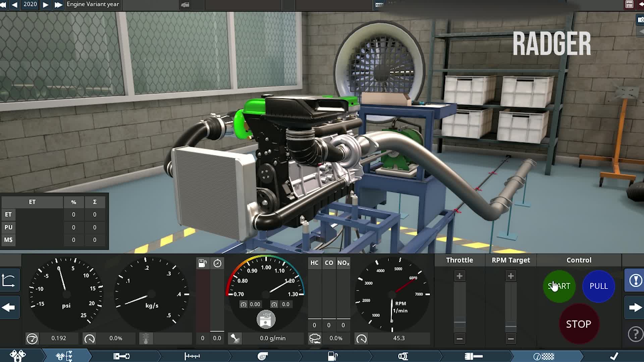The width and height of the screenshot is (644, 362).
Task: Click the engine family pistons icon
Action: click(x=17, y=355)
